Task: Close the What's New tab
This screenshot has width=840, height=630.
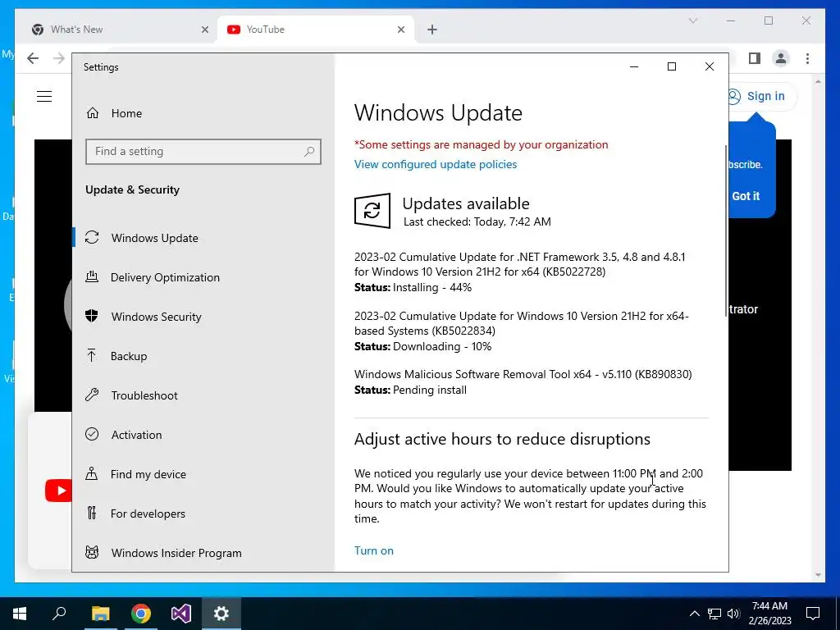Action: [204, 30]
